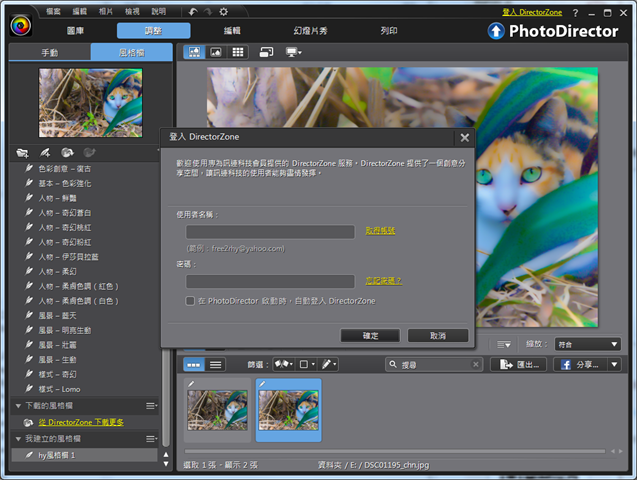Click the PhotoDirector upgrade arrow icon
Image resolution: width=637 pixels, height=480 pixels.
496,31
